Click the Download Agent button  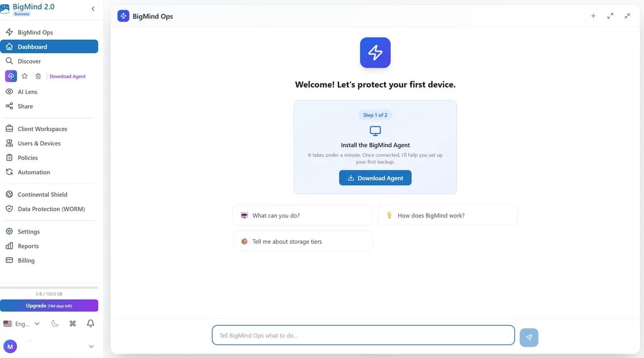click(375, 177)
